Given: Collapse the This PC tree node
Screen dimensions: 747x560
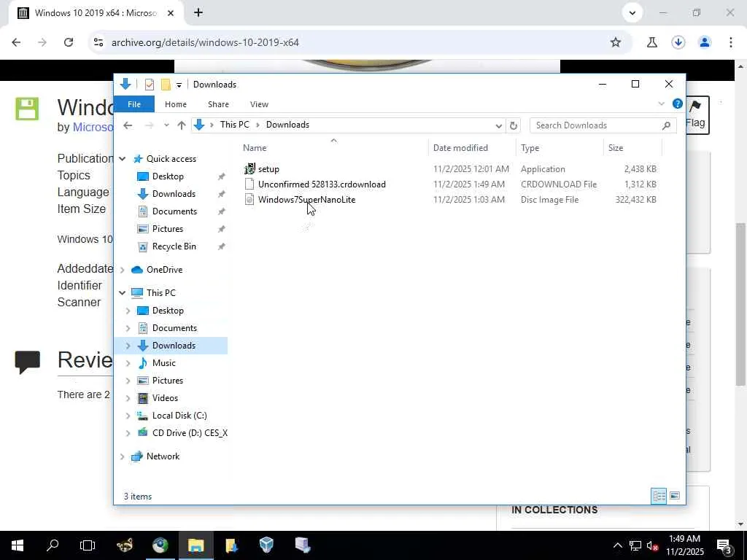Looking at the screenshot, I should (x=123, y=293).
